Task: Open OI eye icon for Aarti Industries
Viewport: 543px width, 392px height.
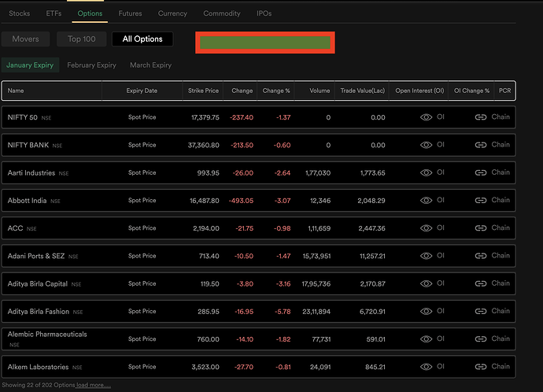Action: (426, 173)
